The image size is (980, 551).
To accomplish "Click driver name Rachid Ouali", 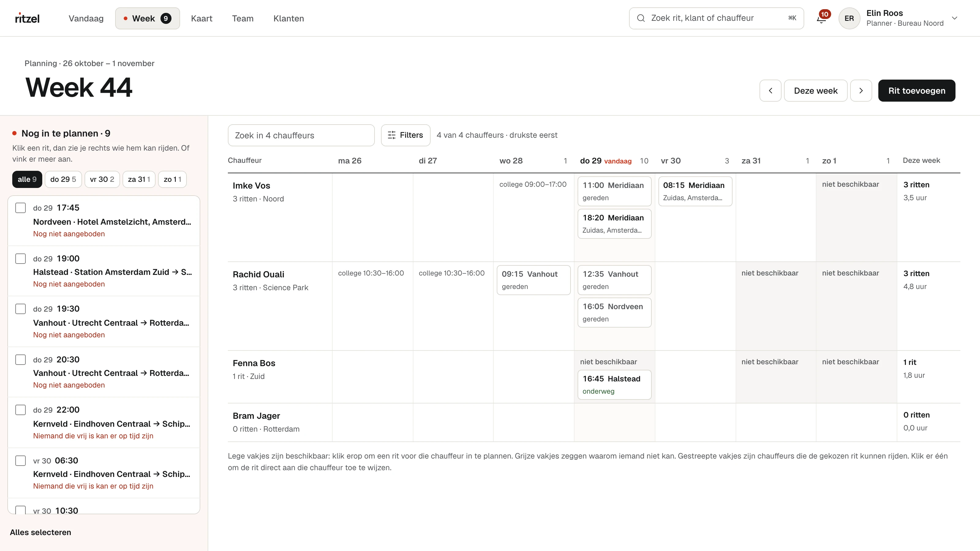I will pyautogui.click(x=258, y=274).
